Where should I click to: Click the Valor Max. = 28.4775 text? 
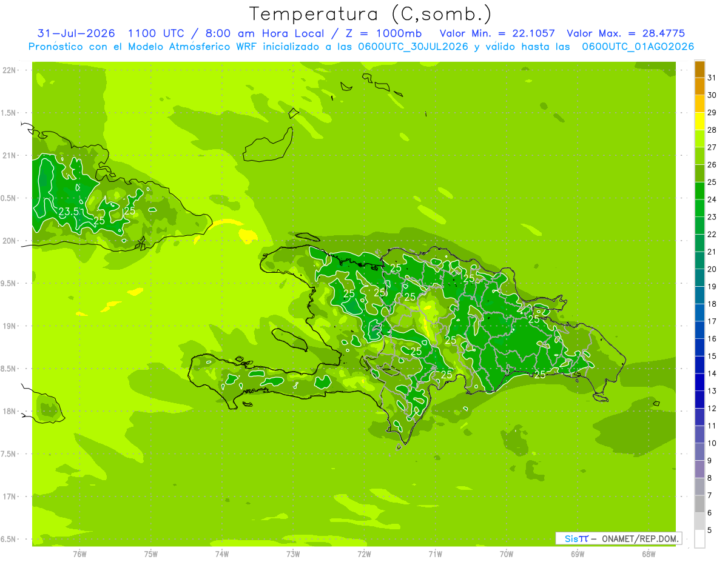[x=625, y=33]
